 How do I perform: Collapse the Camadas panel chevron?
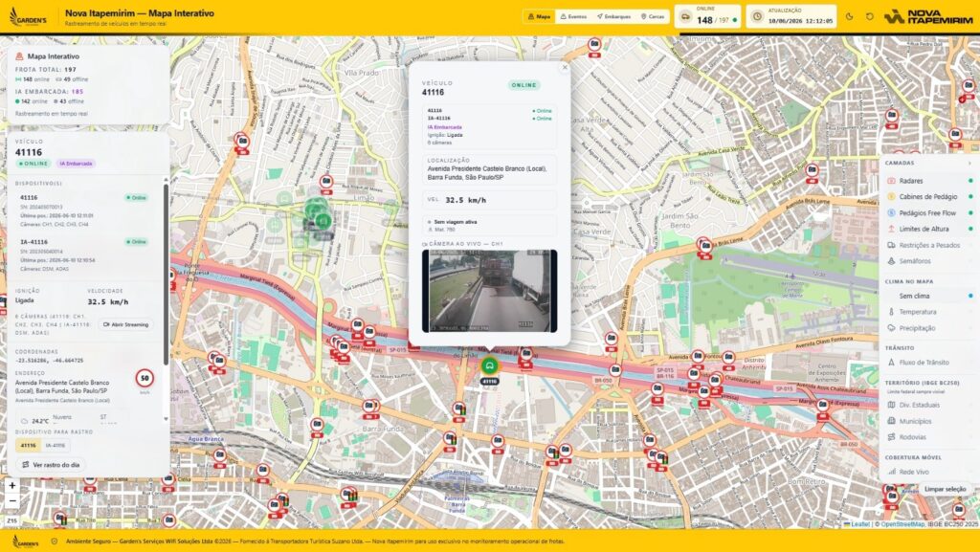(970, 163)
